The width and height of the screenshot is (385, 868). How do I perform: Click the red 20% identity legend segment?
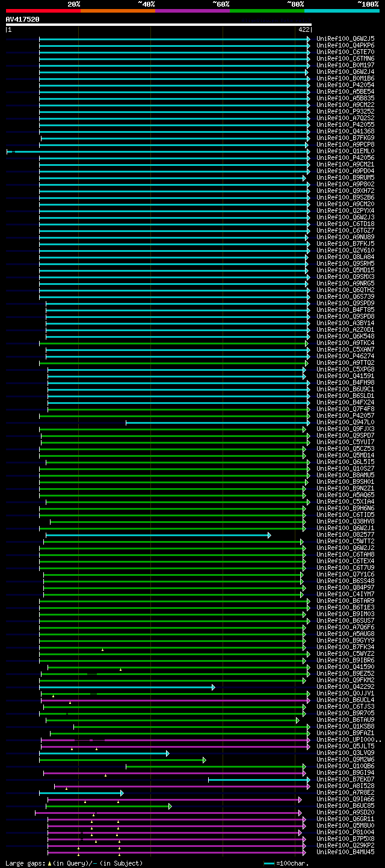tap(43, 11)
